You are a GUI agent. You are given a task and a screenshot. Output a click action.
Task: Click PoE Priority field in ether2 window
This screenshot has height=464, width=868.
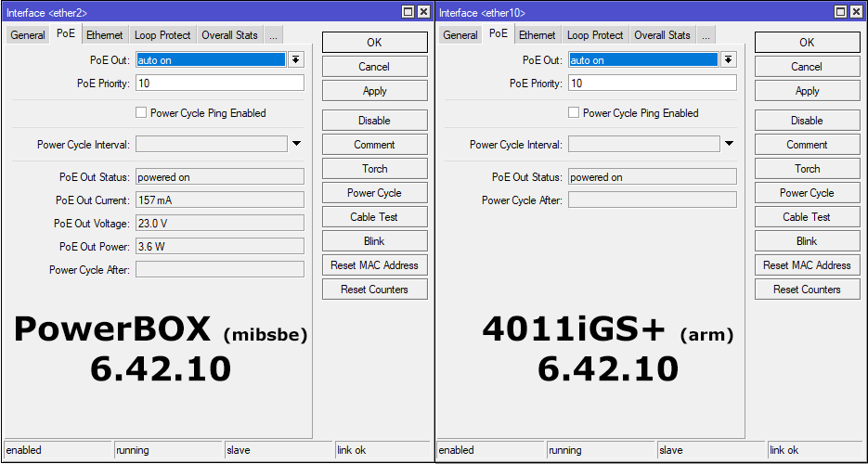click(220, 83)
